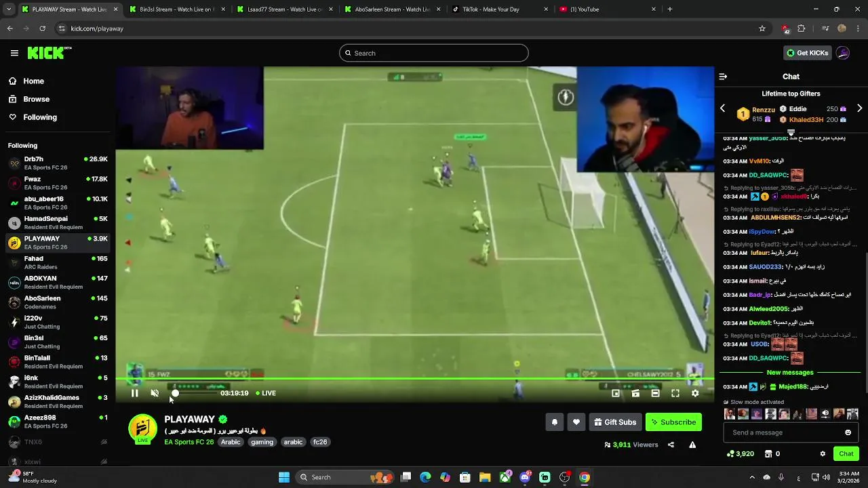Image resolution: width=868 pixels, height=488 pixels.
Task: Show previous top gifters
Action: pyautogui.click(x=722, y=108)
